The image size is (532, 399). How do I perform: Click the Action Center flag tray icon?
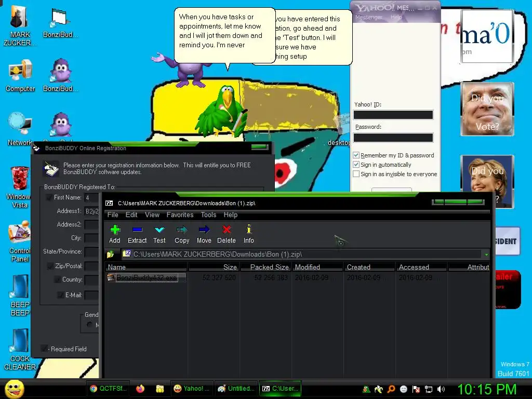(x=416, y=389)
